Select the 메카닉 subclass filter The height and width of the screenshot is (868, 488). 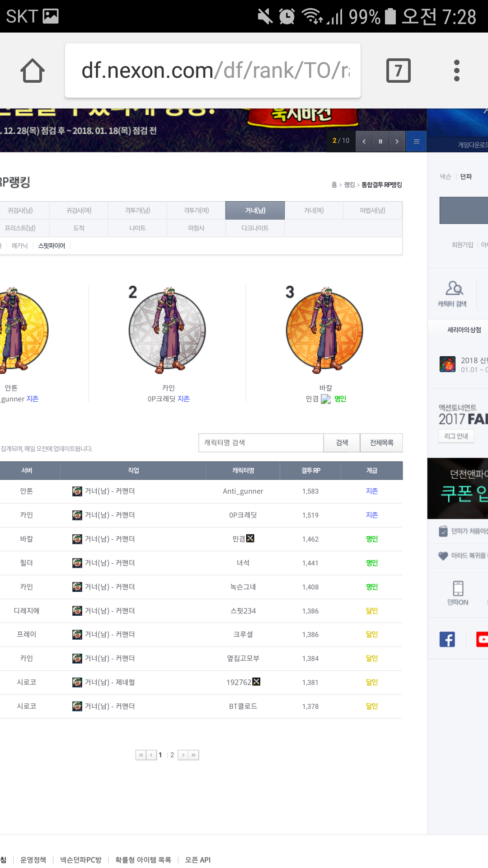(x=20, y=246)
